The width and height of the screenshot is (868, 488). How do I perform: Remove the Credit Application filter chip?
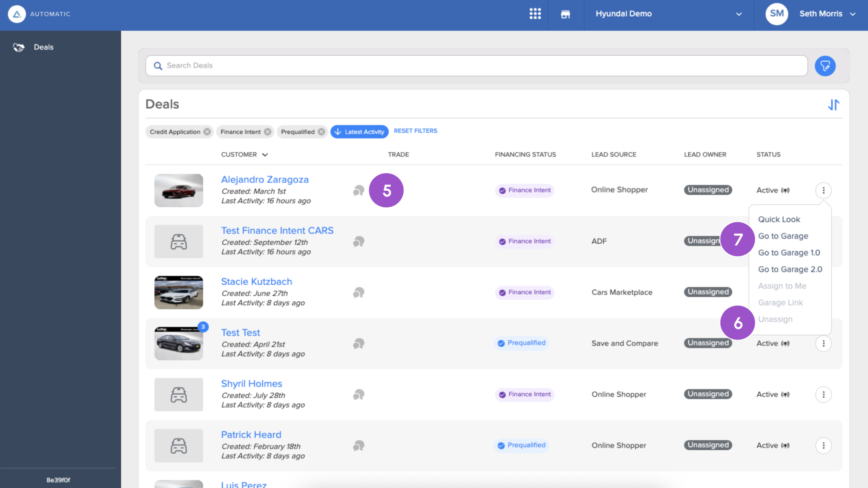[x=207, y=132]
